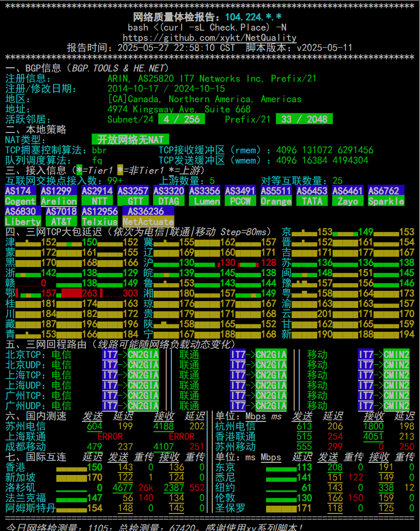Click the Orange provider label
The height and width of the screenshot is (531, 420).
coord(276,201)
